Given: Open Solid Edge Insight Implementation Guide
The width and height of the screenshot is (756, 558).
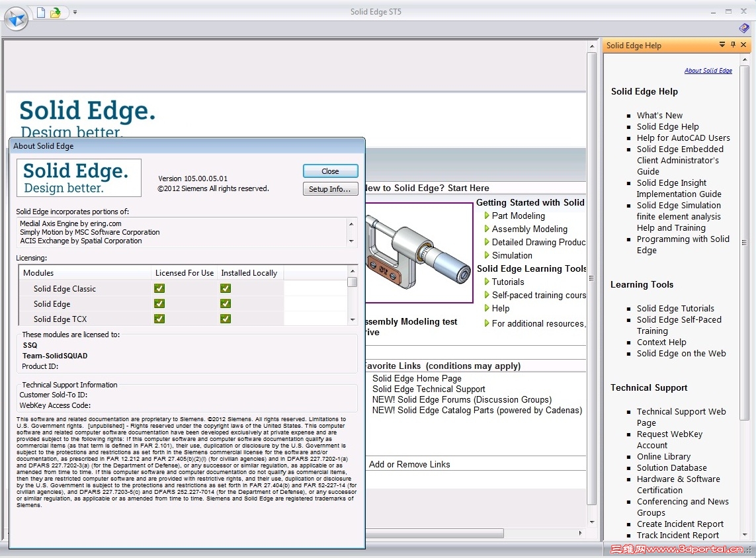Looking at the screenshot, I should coord(679,188).
